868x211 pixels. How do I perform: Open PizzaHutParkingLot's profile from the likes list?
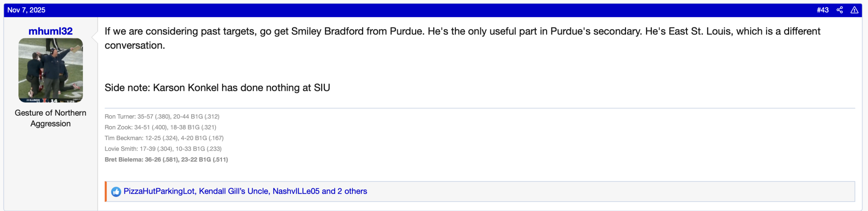click(159, 191)
